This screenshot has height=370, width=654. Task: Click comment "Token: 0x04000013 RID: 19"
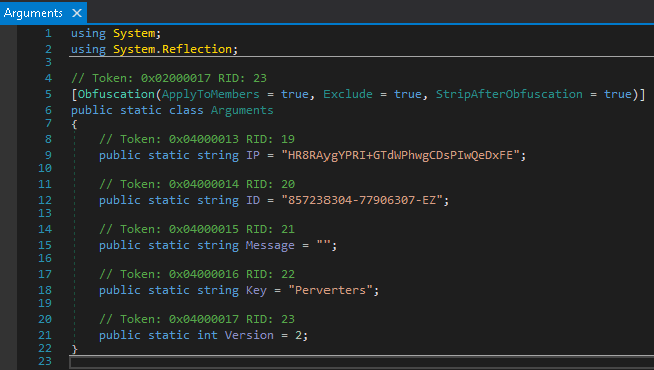197,139
